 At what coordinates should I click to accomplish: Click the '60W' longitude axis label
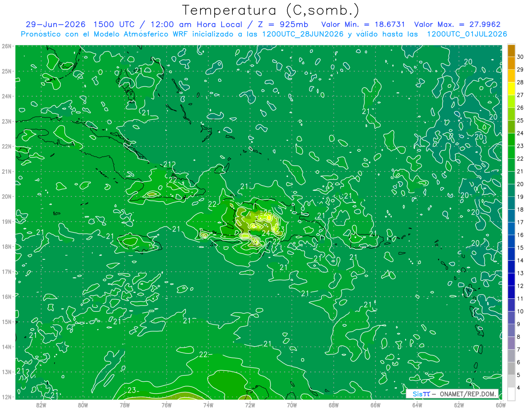(501, 405)
